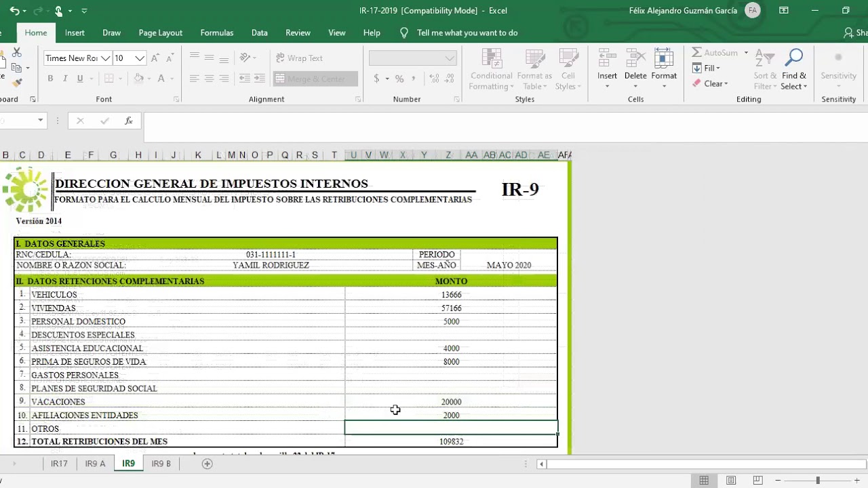The height and width of the screenshot is (488, 868).
Task: Open the Insert ribbon tab
Action: (75, 33)
